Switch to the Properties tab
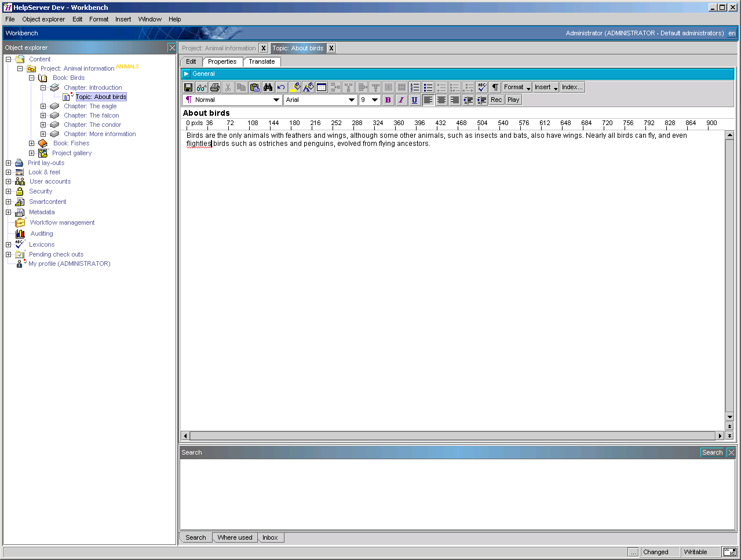 coord(222,61)
